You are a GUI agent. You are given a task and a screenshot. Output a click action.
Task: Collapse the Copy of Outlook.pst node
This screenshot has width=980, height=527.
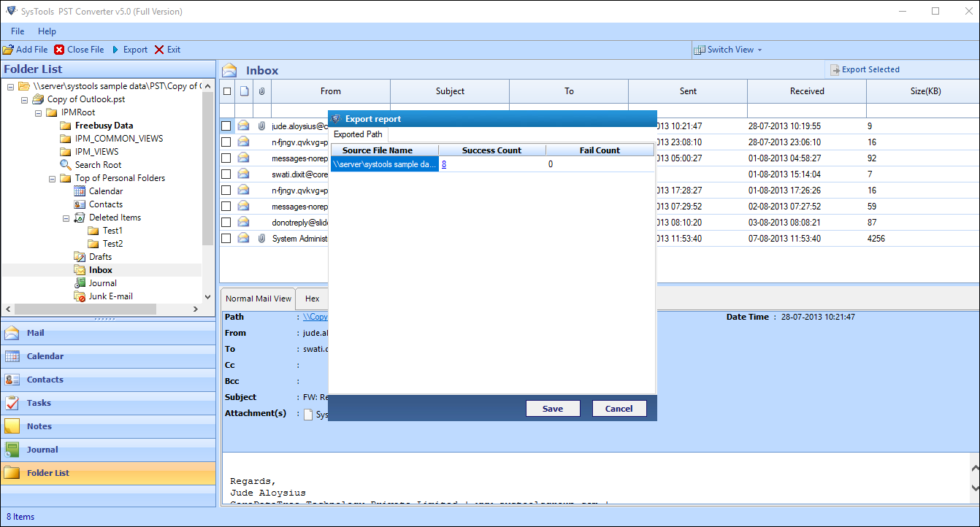point(24,99)
